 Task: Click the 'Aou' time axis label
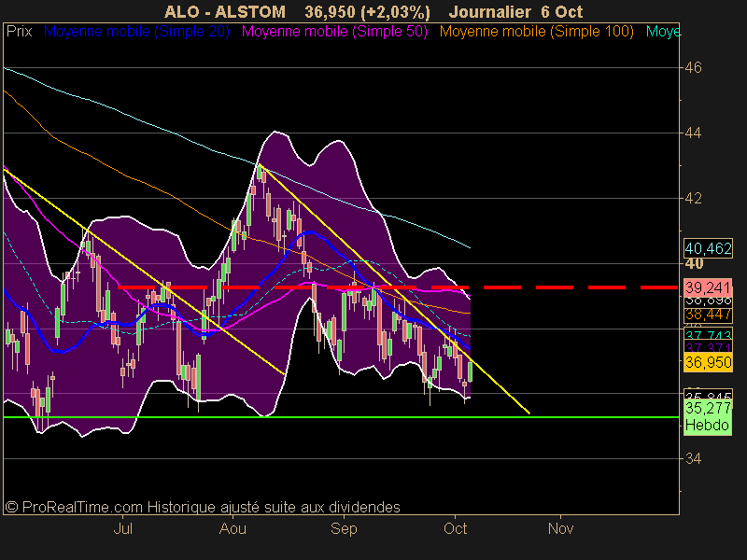233,528
